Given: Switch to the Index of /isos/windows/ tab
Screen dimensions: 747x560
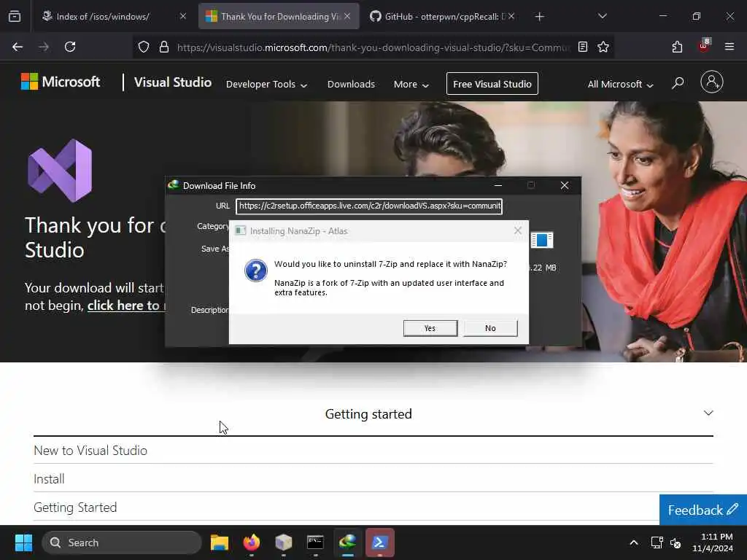Looking at the screenshot, I should coord(103,17).
